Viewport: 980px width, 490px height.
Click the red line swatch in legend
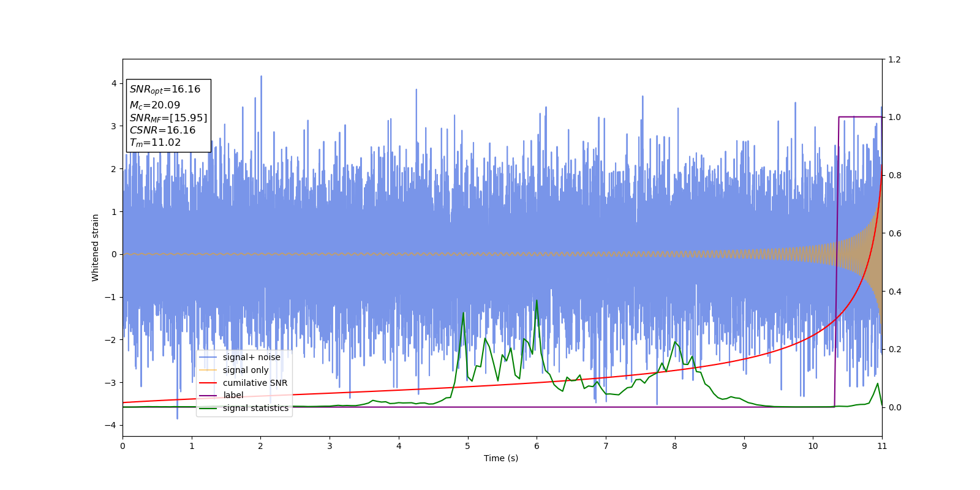click(208, 383)
